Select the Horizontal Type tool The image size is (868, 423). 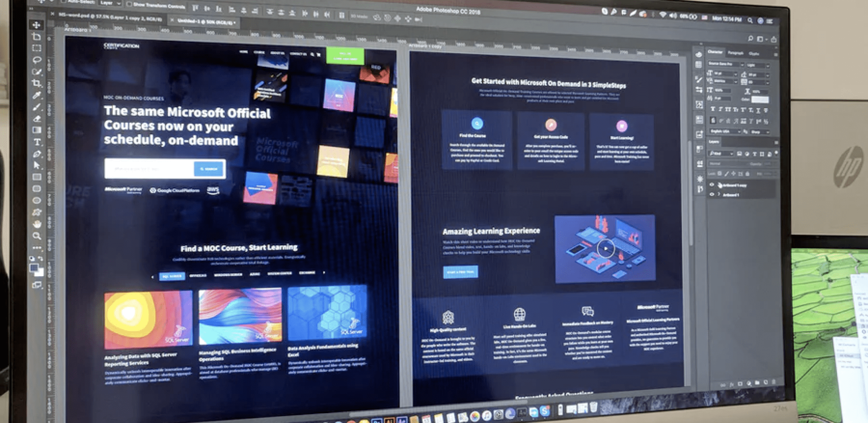[x=37, y=142]
